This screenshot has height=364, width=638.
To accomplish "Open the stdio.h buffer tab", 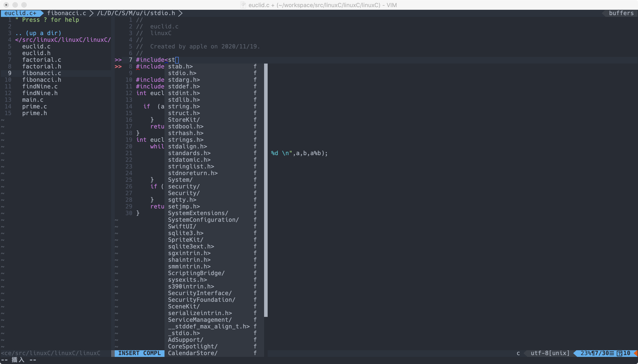I will click(x=136, y=13).
